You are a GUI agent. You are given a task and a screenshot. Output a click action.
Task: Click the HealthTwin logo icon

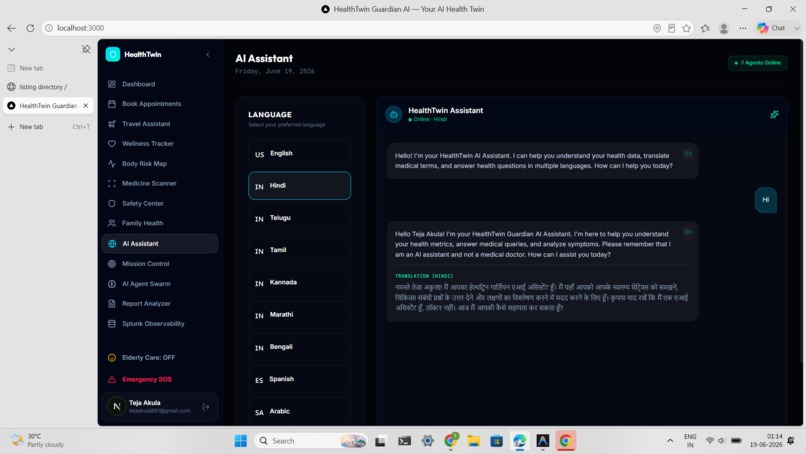pos(113,55)
